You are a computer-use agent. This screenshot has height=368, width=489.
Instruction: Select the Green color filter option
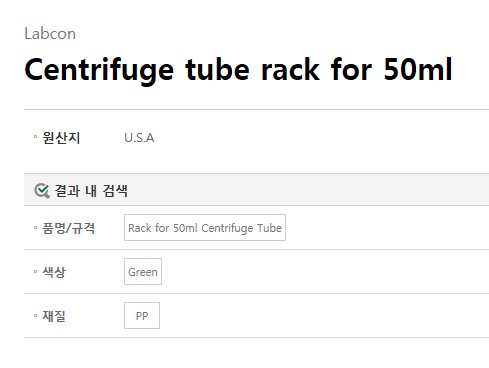click(143, 271)
